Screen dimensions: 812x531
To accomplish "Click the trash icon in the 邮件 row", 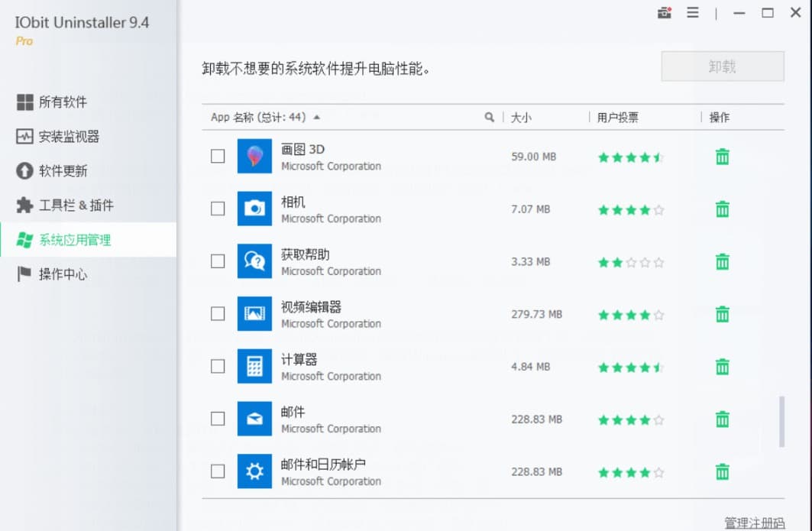I will [723, 419].
